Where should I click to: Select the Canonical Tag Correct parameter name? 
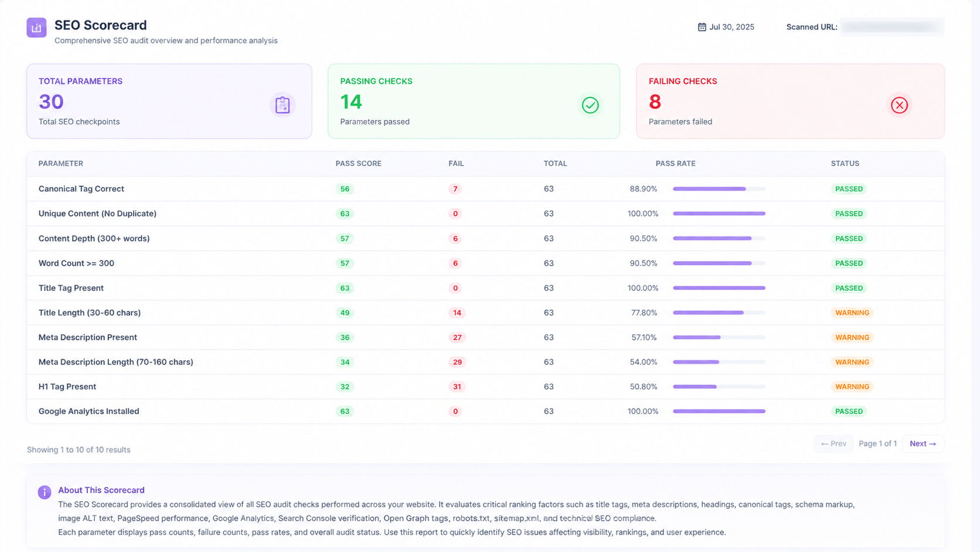[x=81, y=189]
